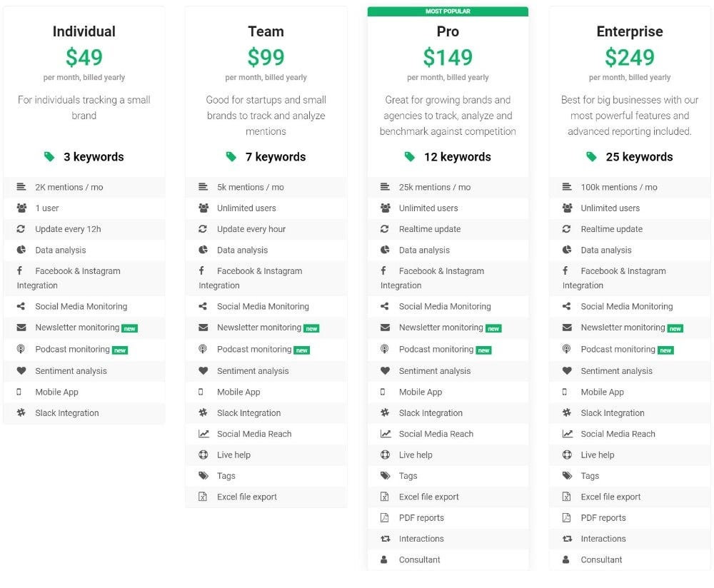Click the green tag icon beside 3 keywords
This screenshot has height=588, width=714.
pyautogui.click(x=49, y=156)
